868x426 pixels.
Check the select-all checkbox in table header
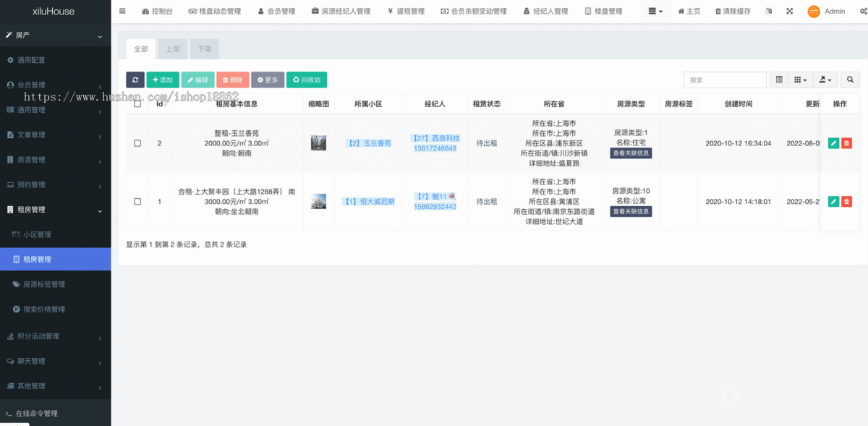click(x=136, y=103)
